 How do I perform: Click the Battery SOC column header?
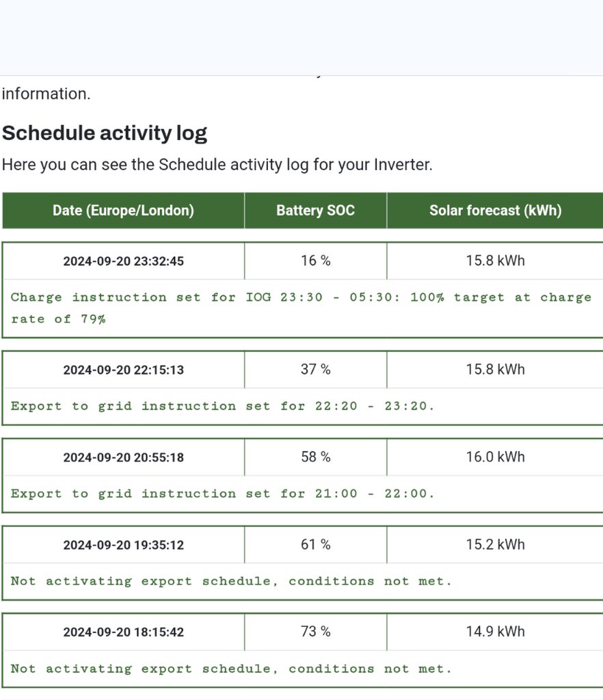click(x=315, y=211)
